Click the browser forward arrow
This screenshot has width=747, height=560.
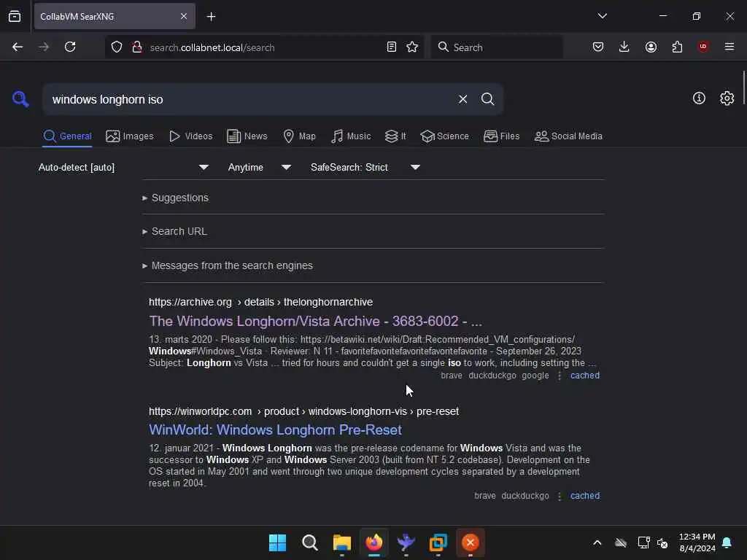pos(43,47)
